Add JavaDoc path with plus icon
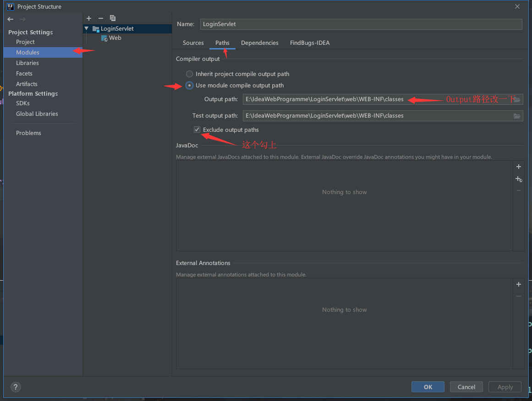 click(518, 167)
